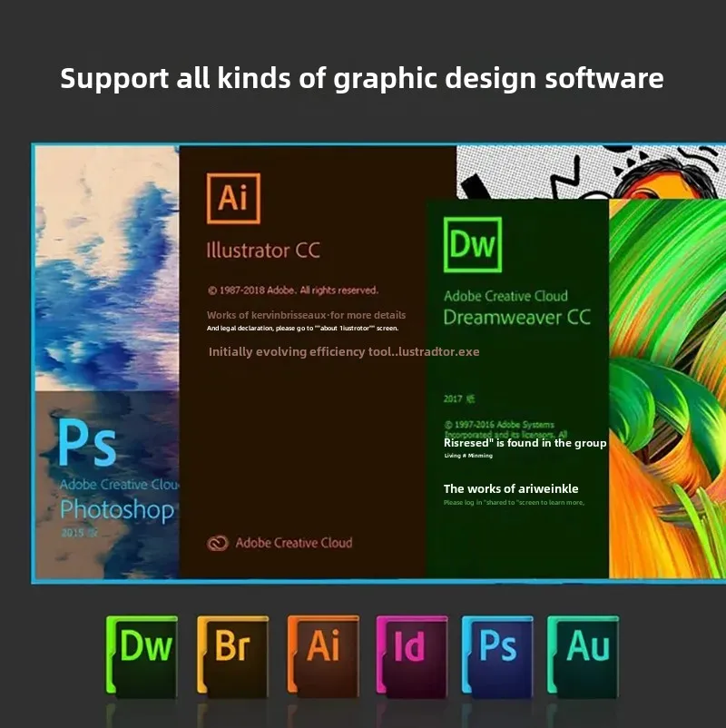The height and width of the screenshot is (728, 726).
Task: Click the pink Id InDesign icon
Action: [412, 656]
